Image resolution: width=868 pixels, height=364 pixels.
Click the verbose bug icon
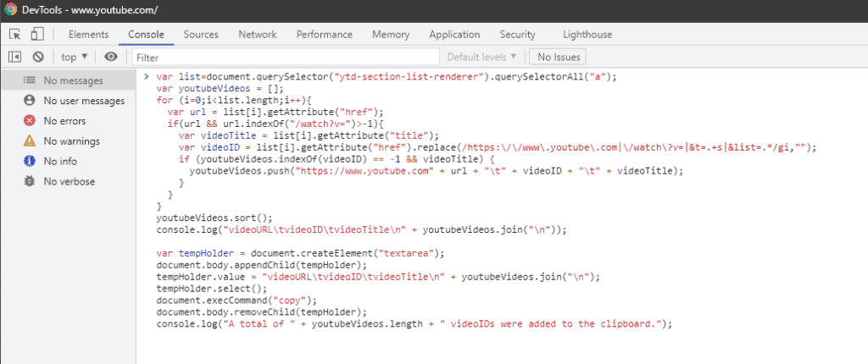click(x=30, y=181)
